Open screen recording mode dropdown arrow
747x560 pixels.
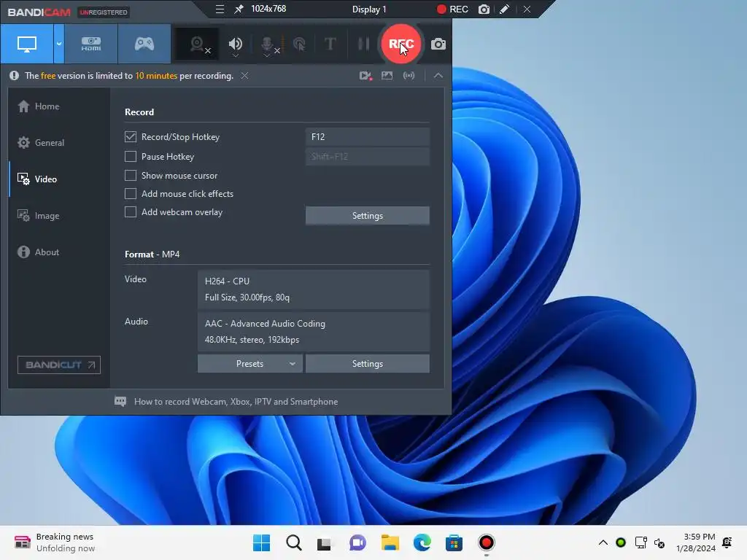pos(59,44)
